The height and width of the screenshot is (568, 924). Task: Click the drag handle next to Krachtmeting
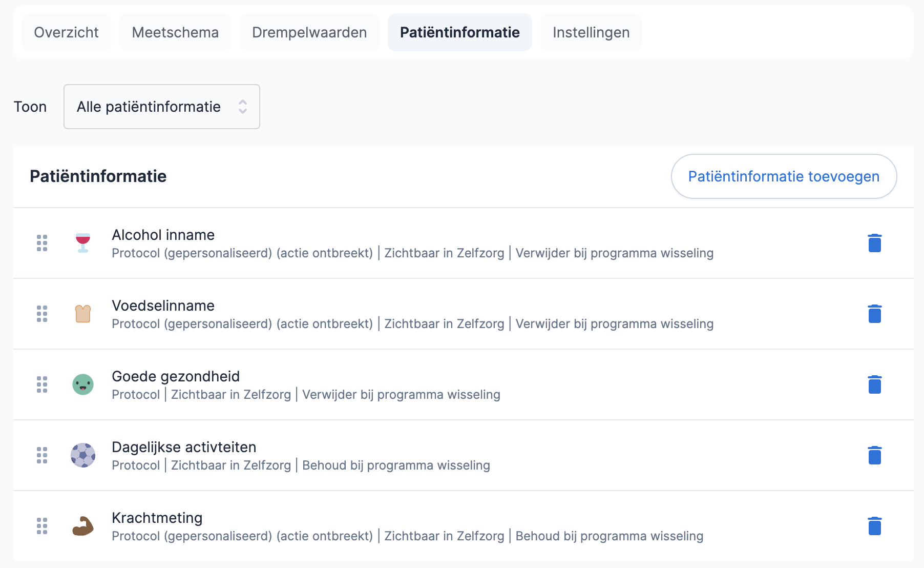(x=42, y=526)
